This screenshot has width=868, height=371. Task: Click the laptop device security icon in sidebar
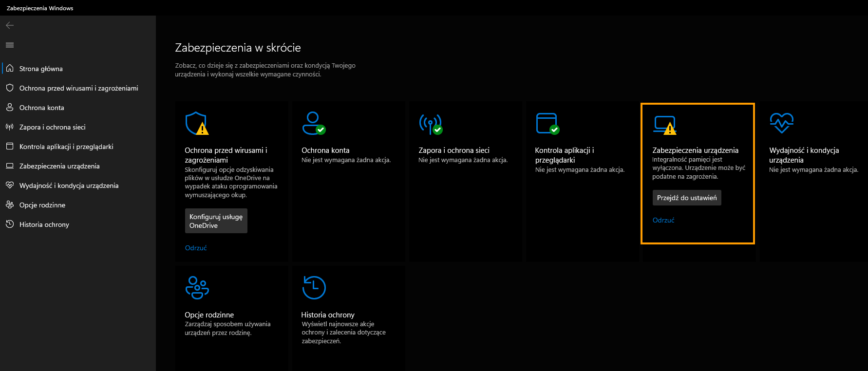[x=10, y=166]
